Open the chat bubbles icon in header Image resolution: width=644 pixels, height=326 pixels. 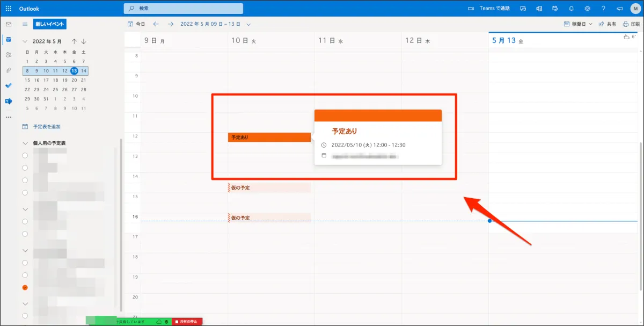coord(523,9)
